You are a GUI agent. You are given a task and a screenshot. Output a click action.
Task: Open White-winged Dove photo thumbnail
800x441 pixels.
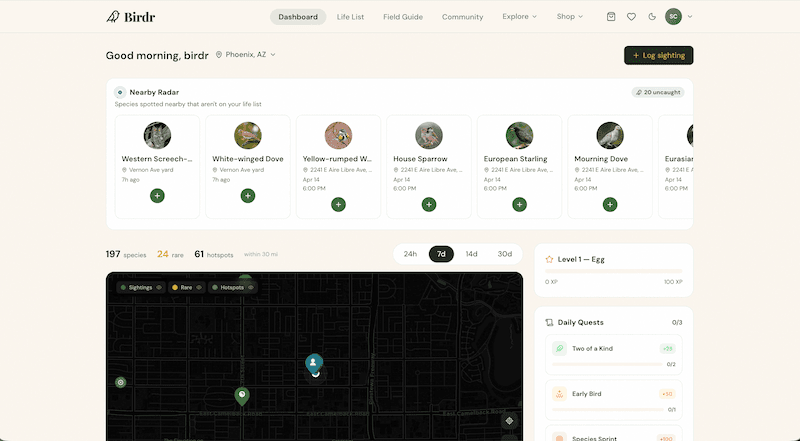[248, 135]
